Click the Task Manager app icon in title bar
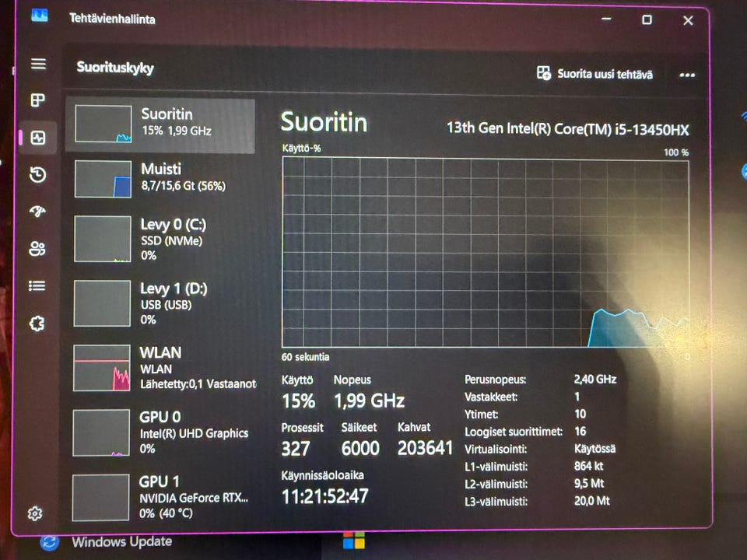747x560 pixels. (x=40, y=16)
